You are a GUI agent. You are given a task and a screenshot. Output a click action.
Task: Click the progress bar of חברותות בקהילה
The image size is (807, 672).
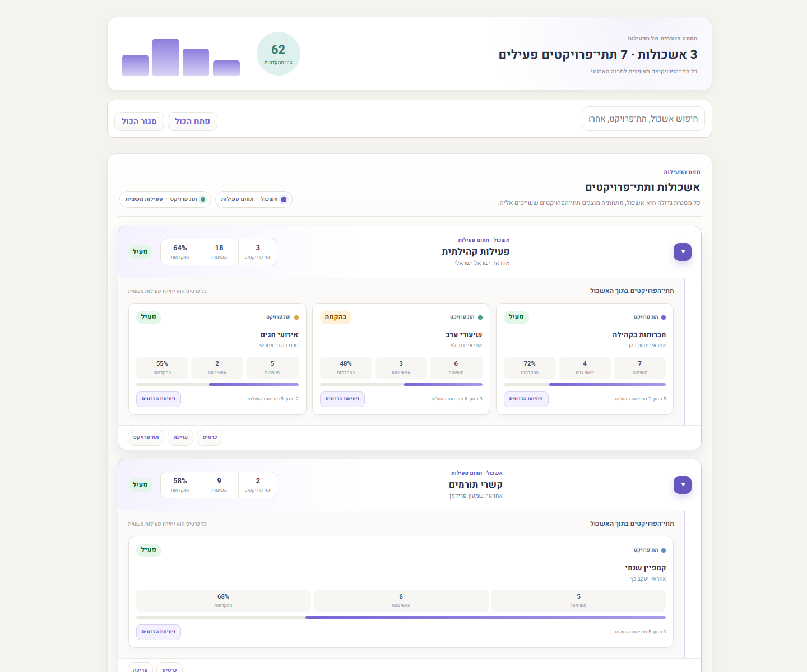(585, 385)
